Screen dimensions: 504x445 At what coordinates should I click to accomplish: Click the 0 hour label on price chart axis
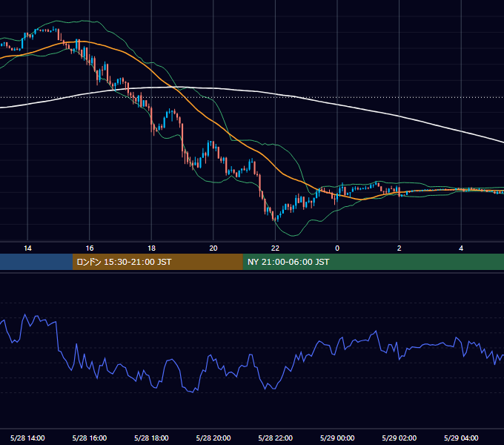[337, 248]
